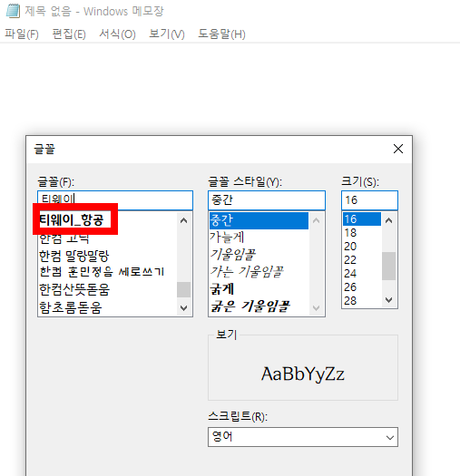Open the 보기(V) menu
This screenshot has height=476, width=460.
167,34
